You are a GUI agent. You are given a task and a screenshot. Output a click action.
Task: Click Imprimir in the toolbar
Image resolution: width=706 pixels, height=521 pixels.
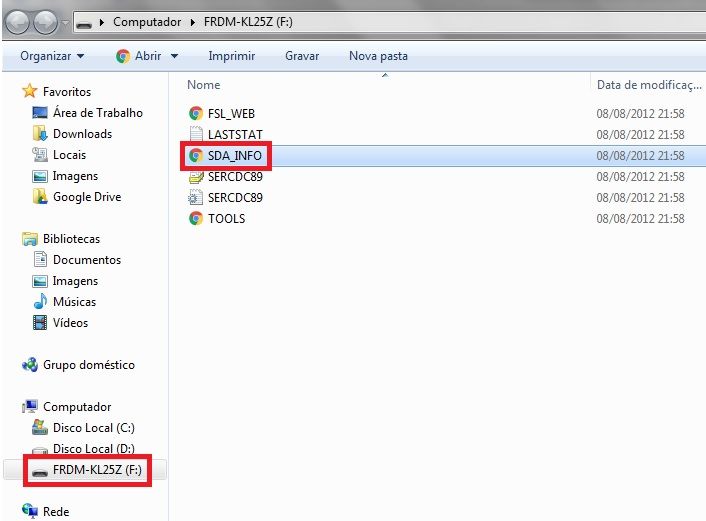231,56
